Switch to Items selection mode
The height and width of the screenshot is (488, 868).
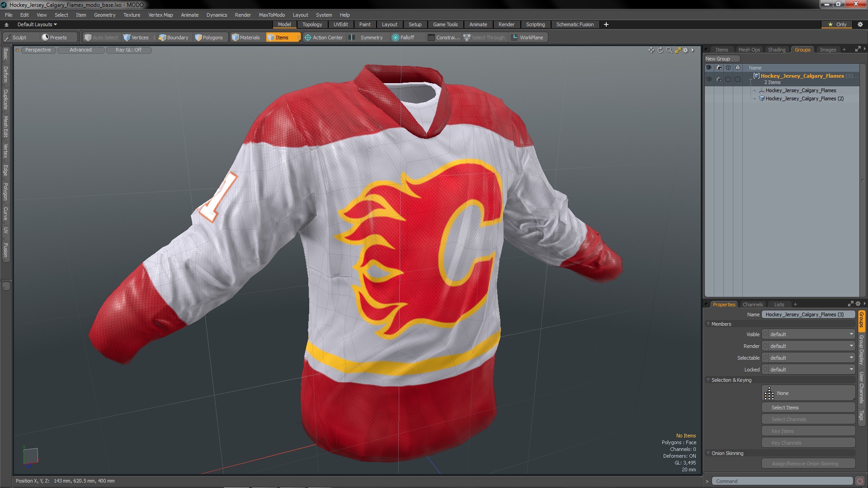click(282, 38)
